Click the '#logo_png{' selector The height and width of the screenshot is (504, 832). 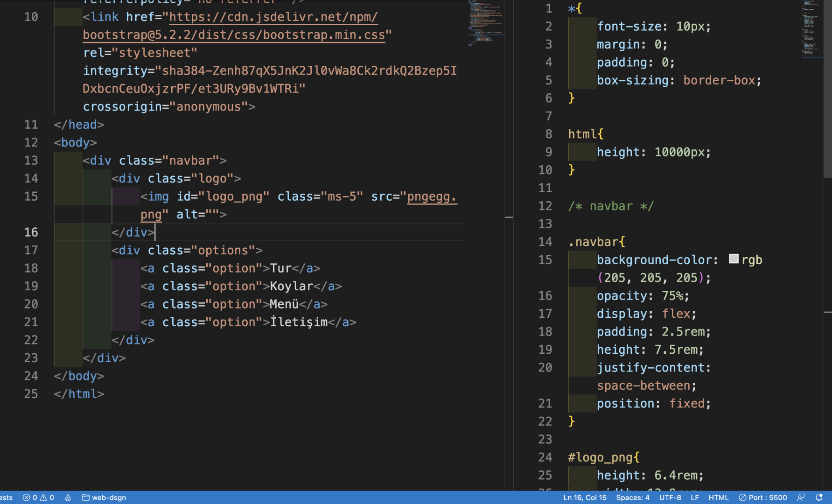pos(604,457)
